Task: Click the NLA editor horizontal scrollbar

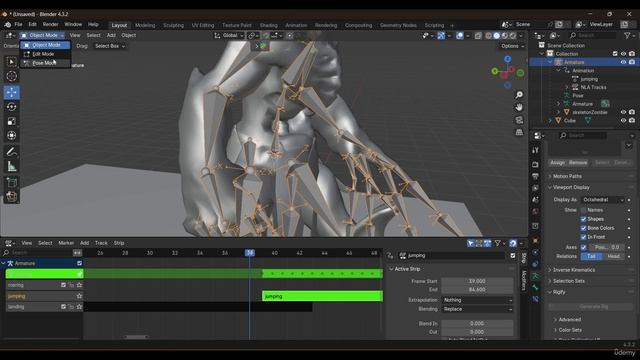Action: tap(136, 337)
